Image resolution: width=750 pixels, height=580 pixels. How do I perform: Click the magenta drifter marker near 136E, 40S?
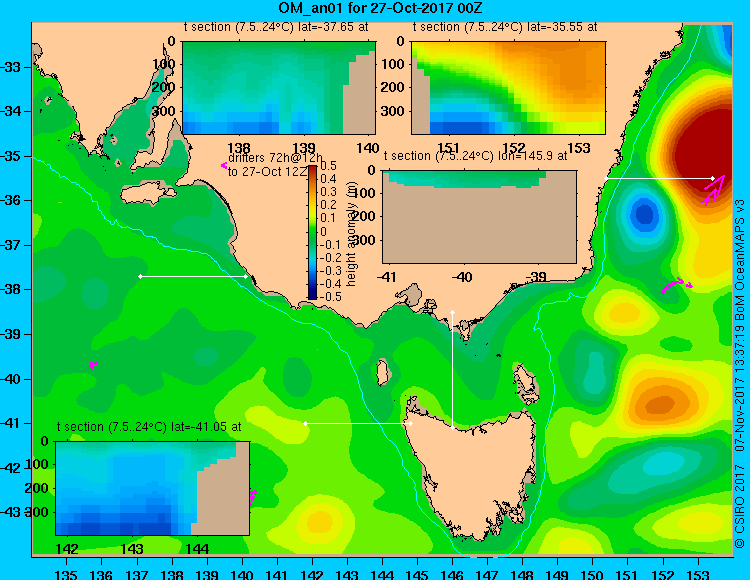(93, 365)
